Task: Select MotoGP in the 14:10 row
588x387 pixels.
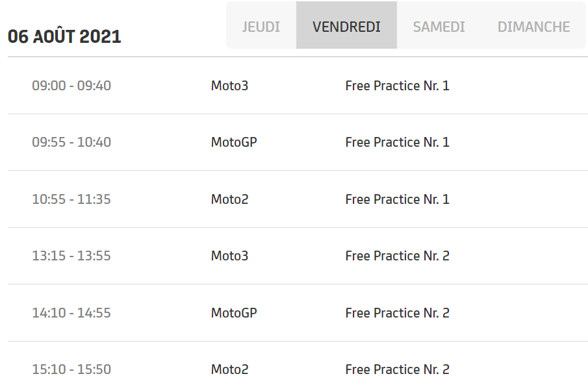Action: [234, 313]
